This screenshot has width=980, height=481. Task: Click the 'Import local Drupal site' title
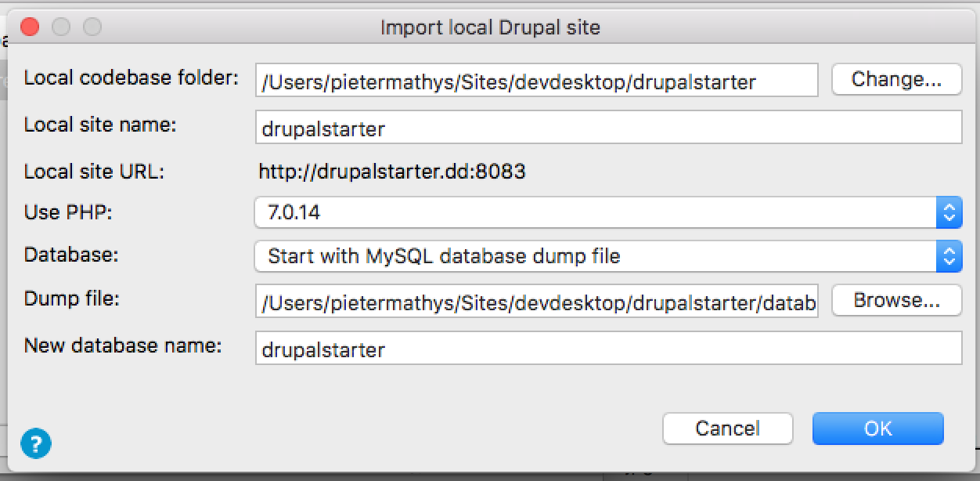490,28
